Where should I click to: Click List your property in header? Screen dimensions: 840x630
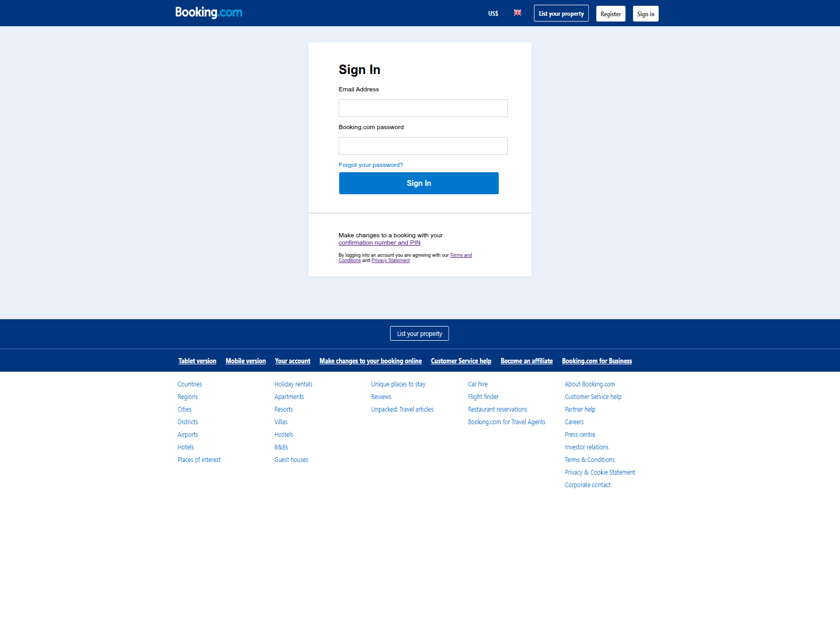561,14
